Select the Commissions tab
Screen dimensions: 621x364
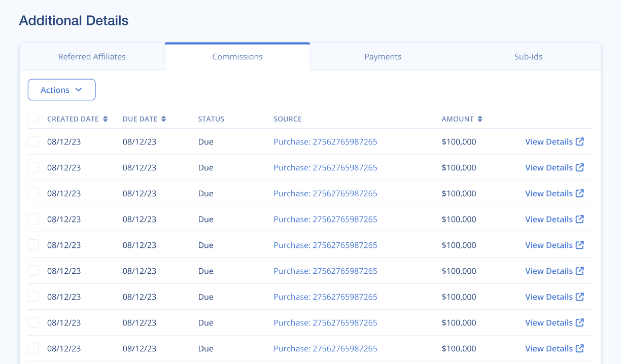point(237,57)
